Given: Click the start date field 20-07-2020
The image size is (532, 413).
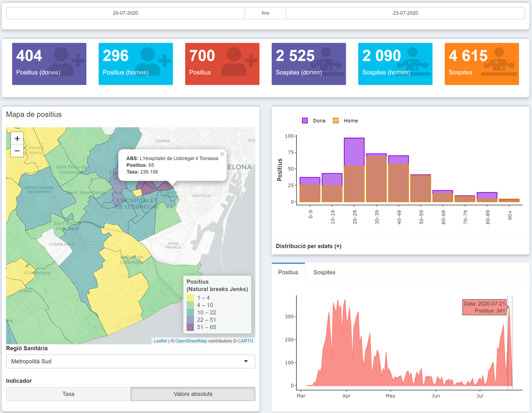Looking at the screenshot, I should [x=125, y=13].
